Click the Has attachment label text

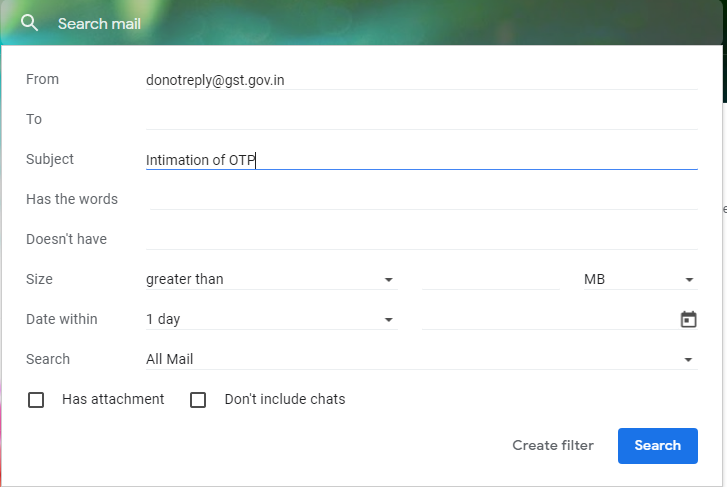[113, 399]
